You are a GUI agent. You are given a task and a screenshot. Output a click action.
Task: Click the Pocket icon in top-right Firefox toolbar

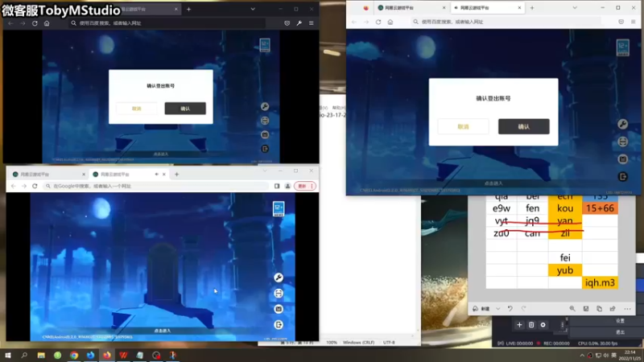pyautogui.click(x=621, y=22)
